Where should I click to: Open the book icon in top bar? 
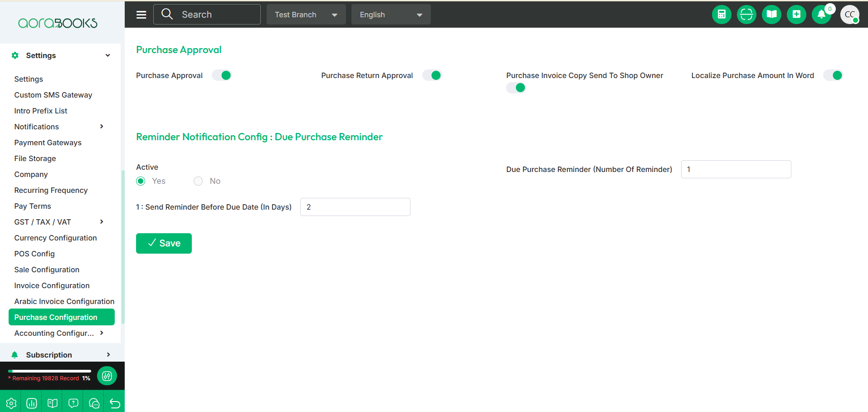pos(771,15)
